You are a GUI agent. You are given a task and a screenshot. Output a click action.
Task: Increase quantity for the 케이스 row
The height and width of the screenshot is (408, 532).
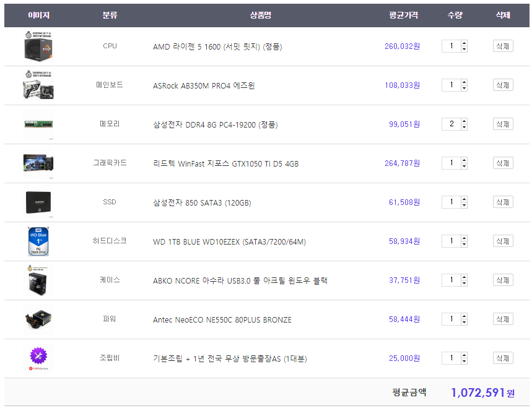(x=464, y=277)
